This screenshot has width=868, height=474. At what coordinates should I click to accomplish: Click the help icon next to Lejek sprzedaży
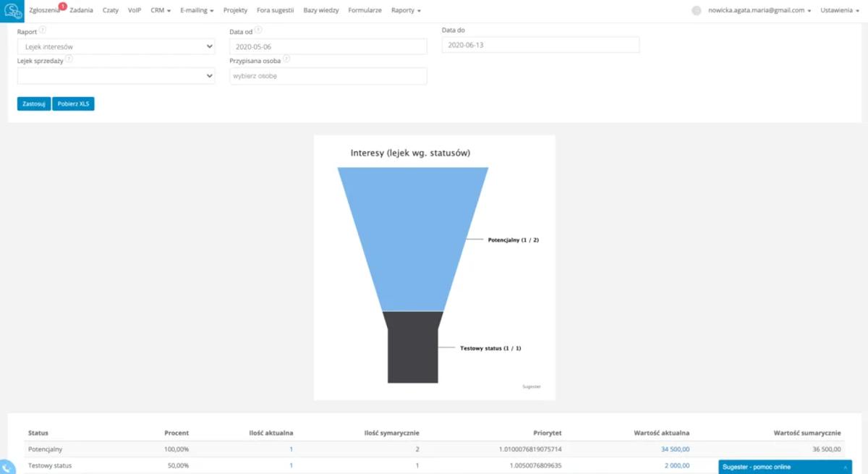[69, 59]
